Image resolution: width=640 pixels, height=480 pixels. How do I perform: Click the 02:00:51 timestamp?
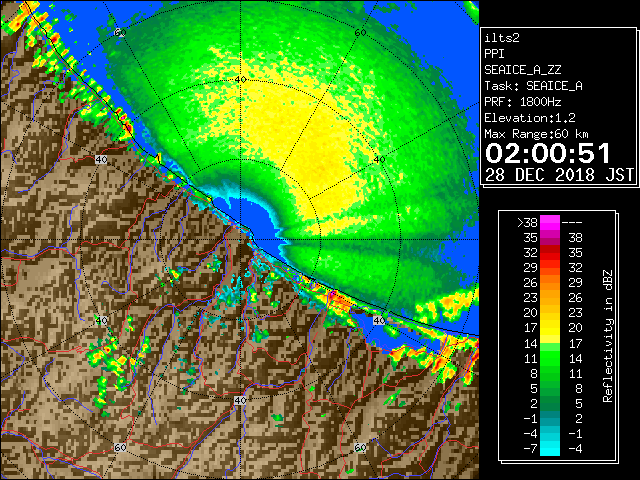(x=548, y=153)
